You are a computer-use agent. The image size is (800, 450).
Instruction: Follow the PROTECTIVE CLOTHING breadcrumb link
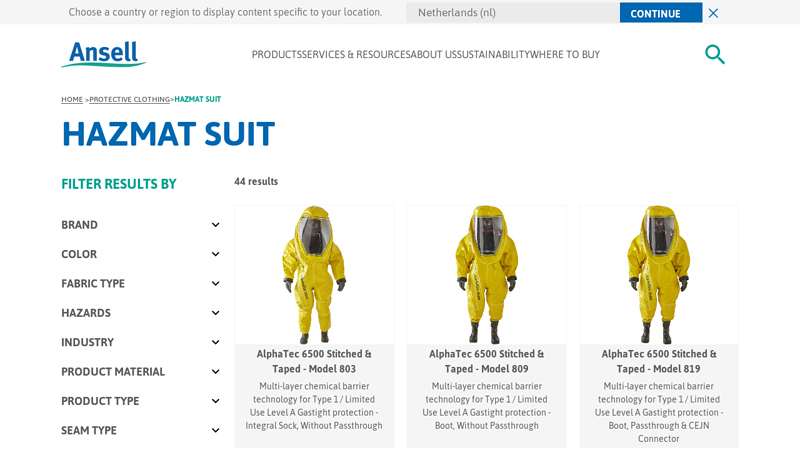point(130,99)
